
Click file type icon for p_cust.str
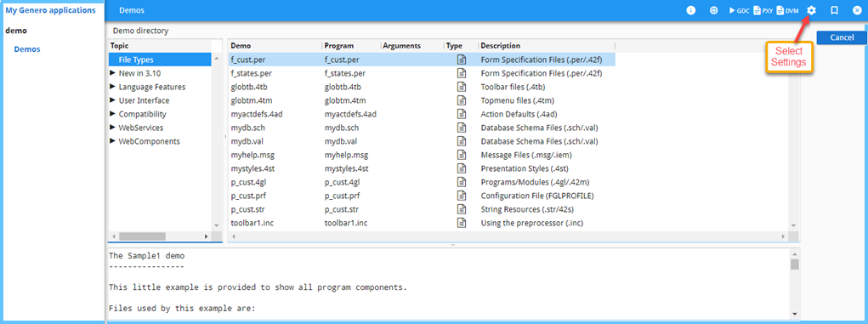(x=461, y=209)
